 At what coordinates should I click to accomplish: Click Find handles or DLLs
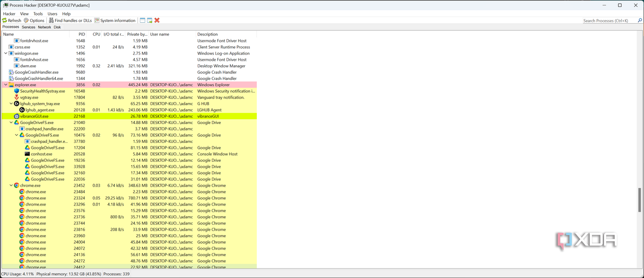[x=70, y=20]
